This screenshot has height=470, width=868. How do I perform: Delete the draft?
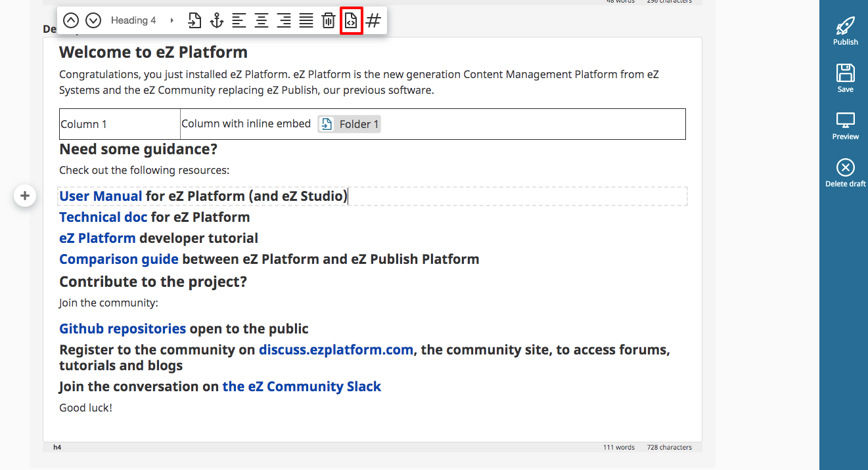(x=846, y=173)
